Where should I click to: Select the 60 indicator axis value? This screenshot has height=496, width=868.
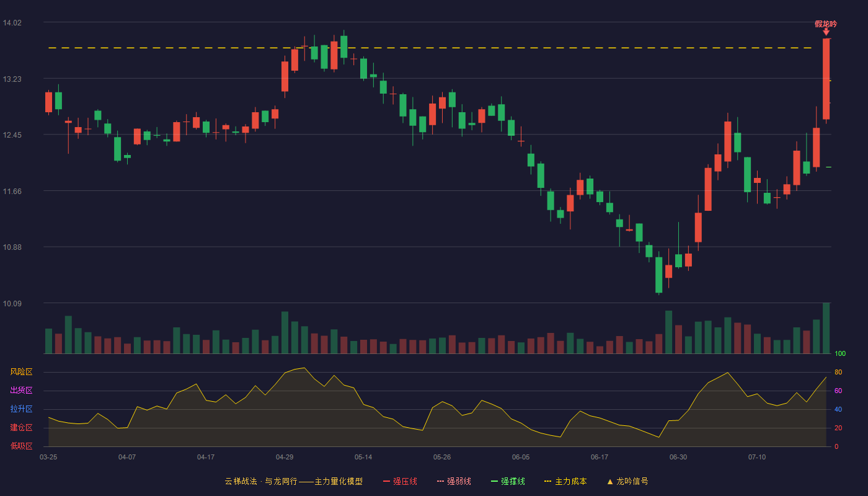(838, 391)
